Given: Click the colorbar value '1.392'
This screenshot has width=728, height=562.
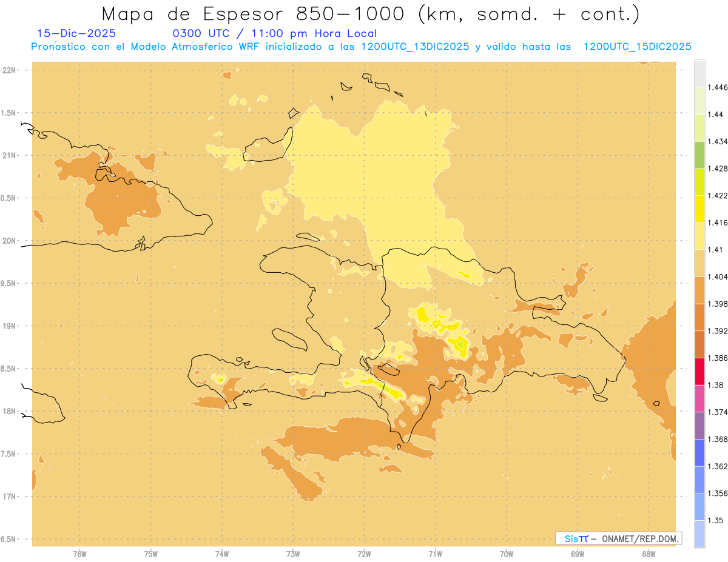Looking at the screenshot, I should click(x=717, y=331).
